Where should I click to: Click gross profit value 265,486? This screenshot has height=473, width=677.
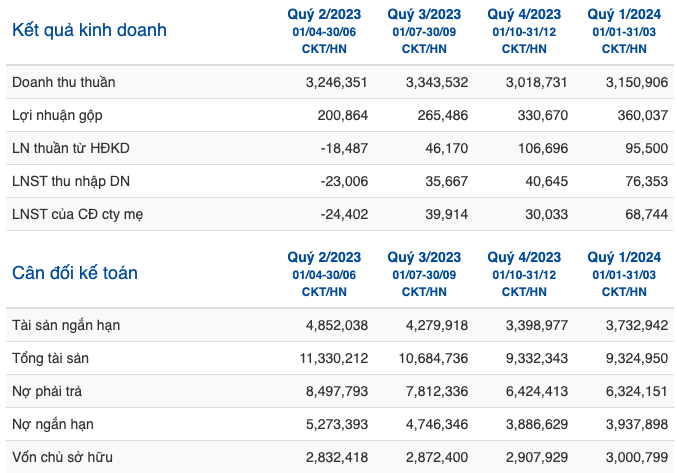pyautogui.click(x=443, y=116)
